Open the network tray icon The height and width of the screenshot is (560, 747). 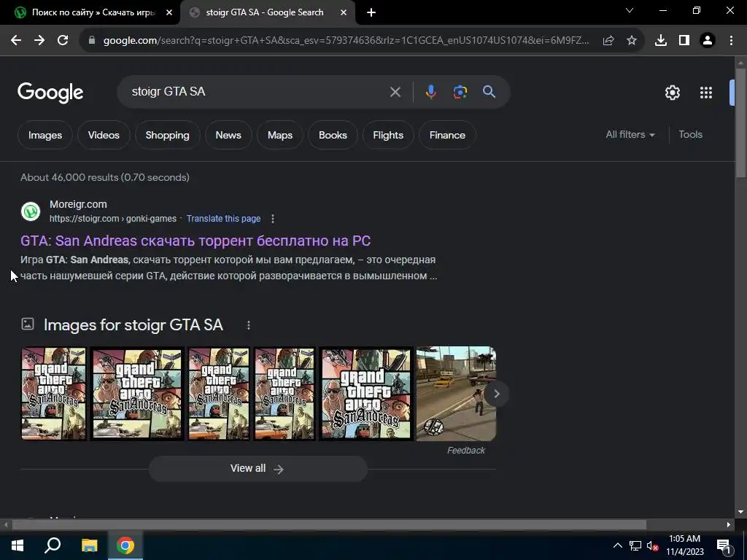click(x=635, y=545)
